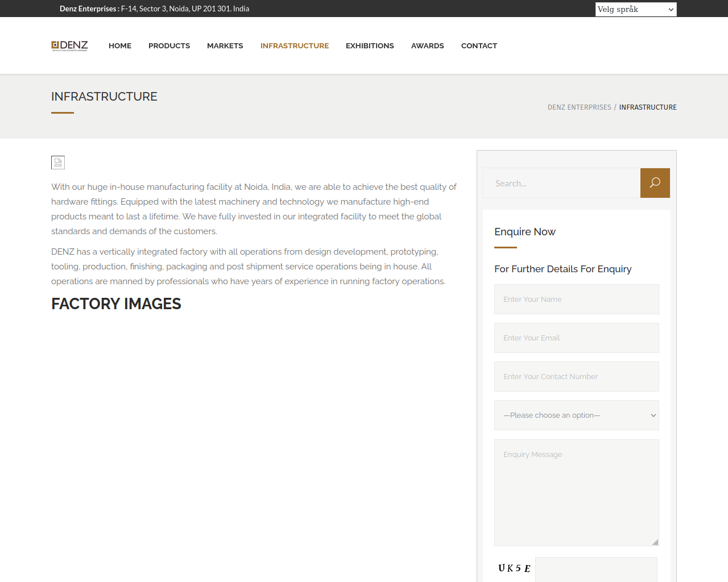The image size is (728, 582).
Task: Click the DENZ logo
Action: [x=69, y=46]
